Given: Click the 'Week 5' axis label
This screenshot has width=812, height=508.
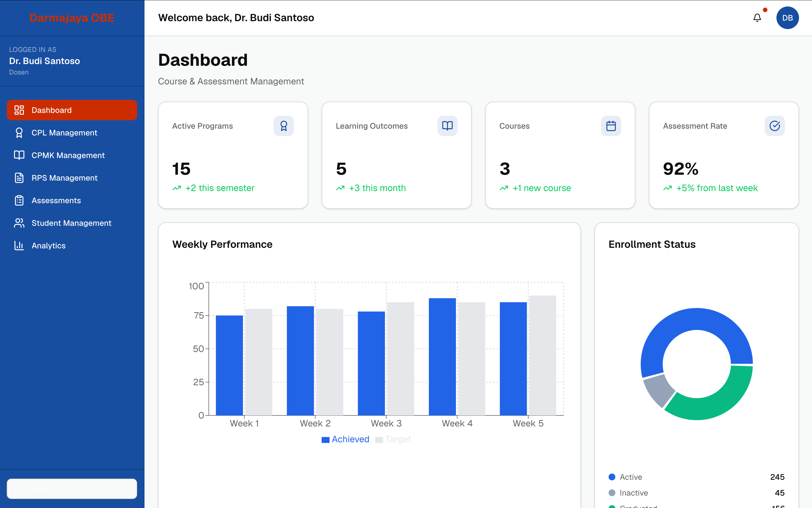Looking at the screenshot, I should coord(528,423).
